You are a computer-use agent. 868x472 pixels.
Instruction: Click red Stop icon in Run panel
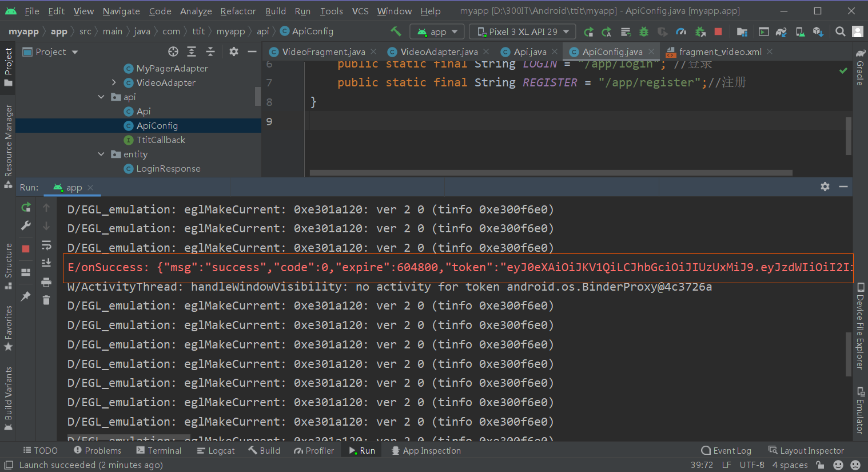(x=26, y=249)
